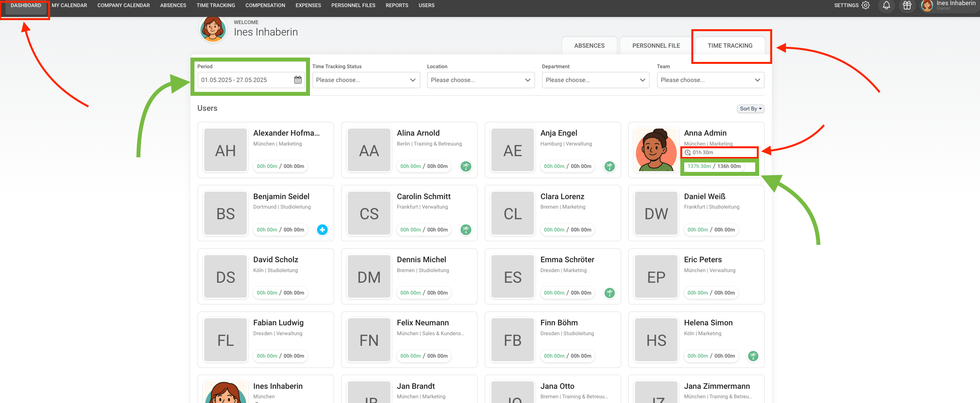Image resolution: width=980 pixels, height=403 pixels.
Task: Open Anna Admin profile photo
Action: point(656,150)
